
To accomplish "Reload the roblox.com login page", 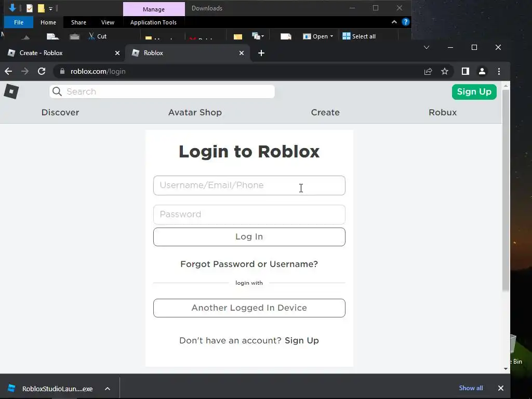I will (x=42, y=71).
